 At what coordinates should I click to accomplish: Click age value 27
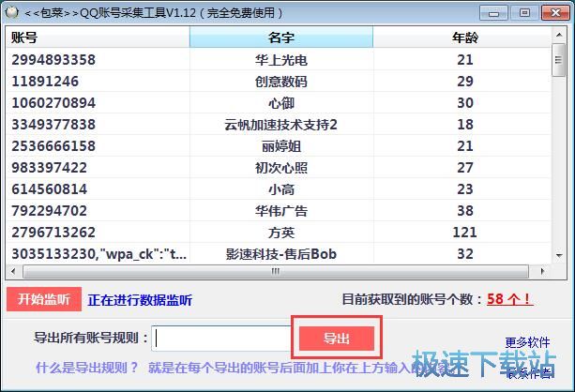(465, 168)
